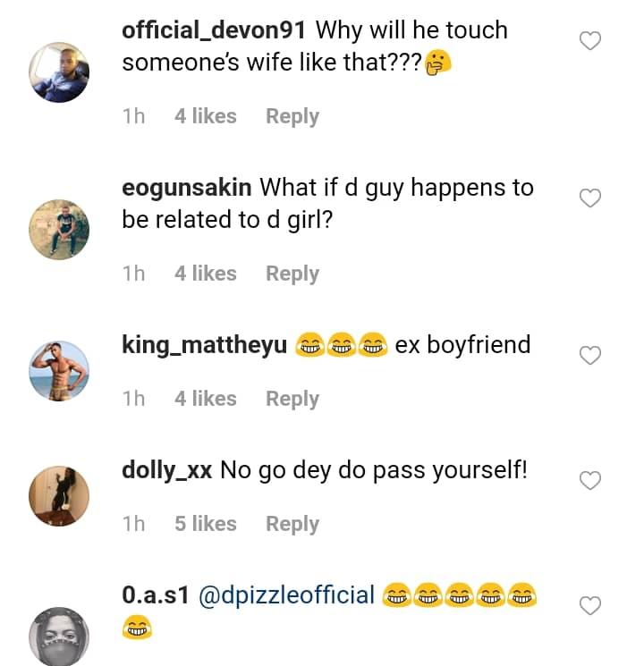This screenshot has width=644, height=666.
Task: Open the dolly_xx username link
Action: click(x=166, y=470)
